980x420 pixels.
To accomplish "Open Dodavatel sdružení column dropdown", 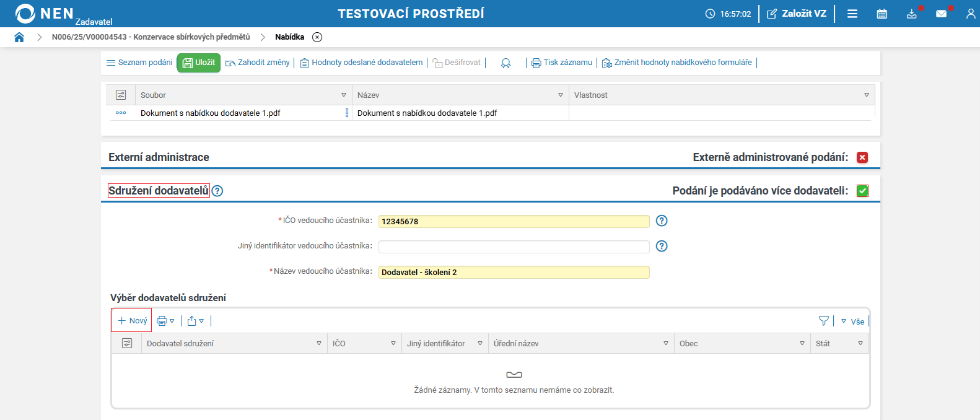I will (319, 343).
